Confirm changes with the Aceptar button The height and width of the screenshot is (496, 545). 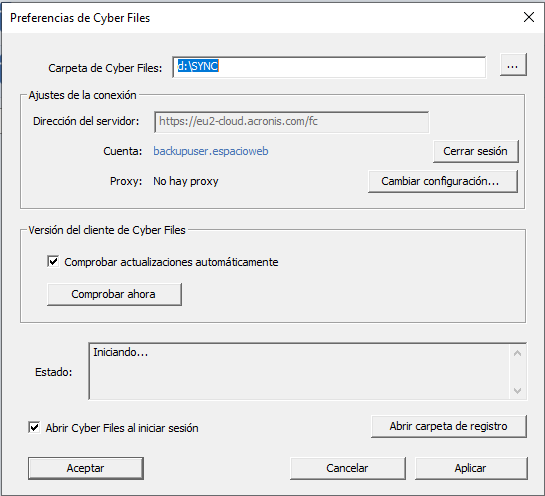[86, 468]
